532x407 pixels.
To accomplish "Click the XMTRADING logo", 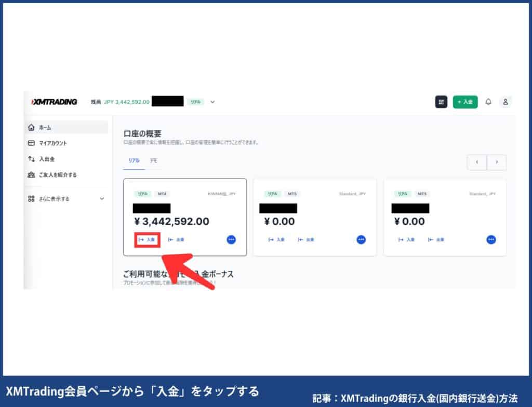I will (x=54, y=102).
